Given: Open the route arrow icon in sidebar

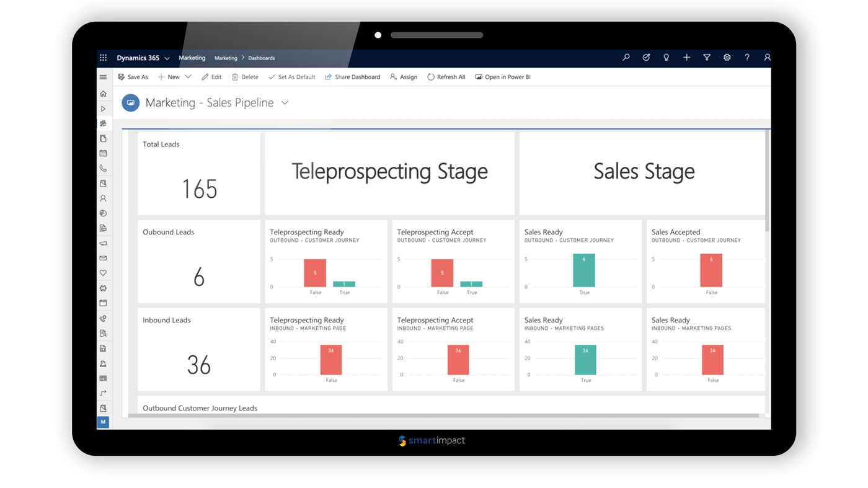Looking at the screenshot, I should pyautogui.click(x=103, y=393).
